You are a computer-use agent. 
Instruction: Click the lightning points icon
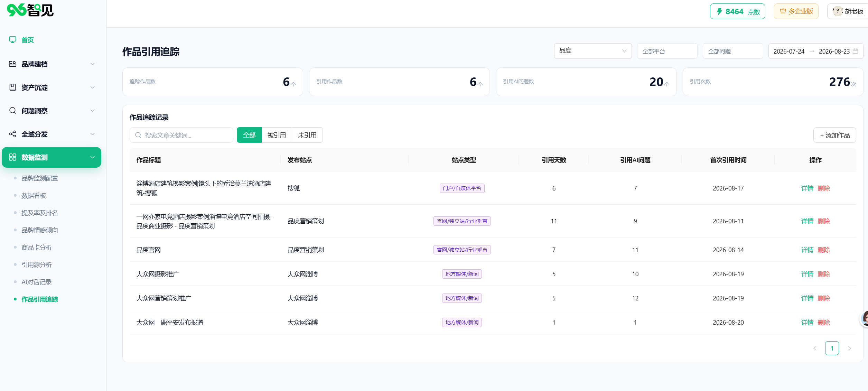[719, 11]
